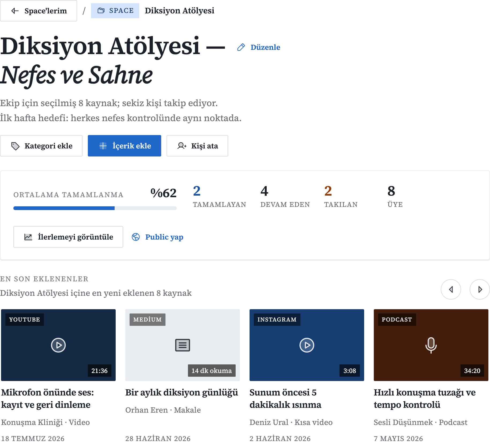Open Hızlı konuşma tuzağı podcast title
Viewport: 490px width, 448px height.
425,398
